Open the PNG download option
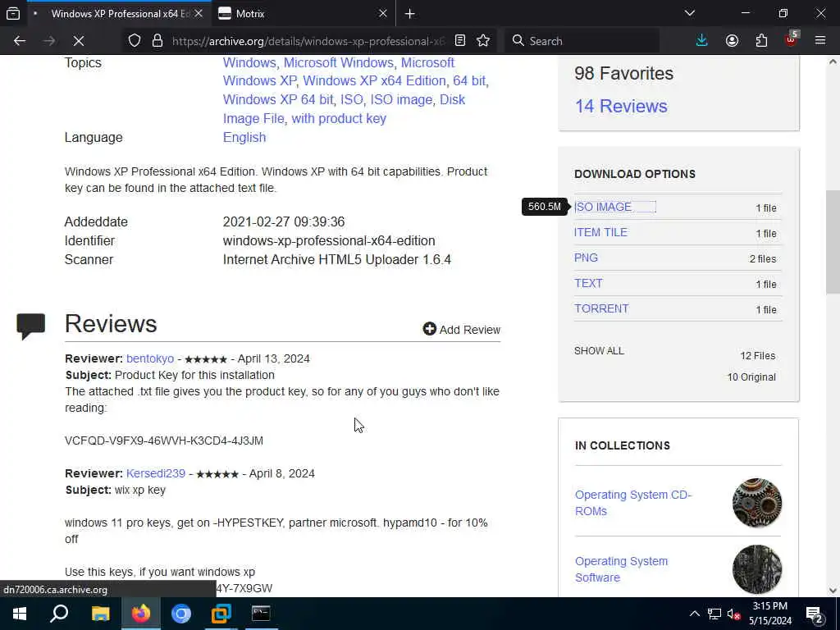This screenshot has height=630, width=840. [x=586, y=258]
